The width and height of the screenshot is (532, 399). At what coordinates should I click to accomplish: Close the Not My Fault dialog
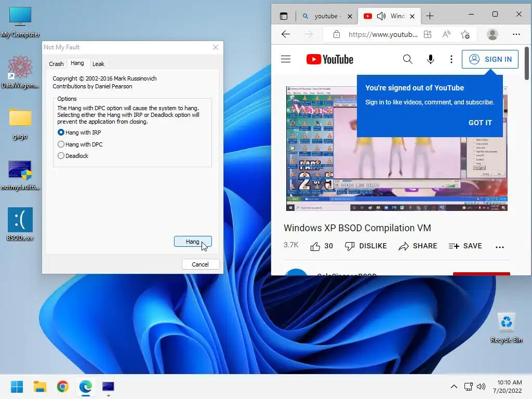click(x=216, y=47)
